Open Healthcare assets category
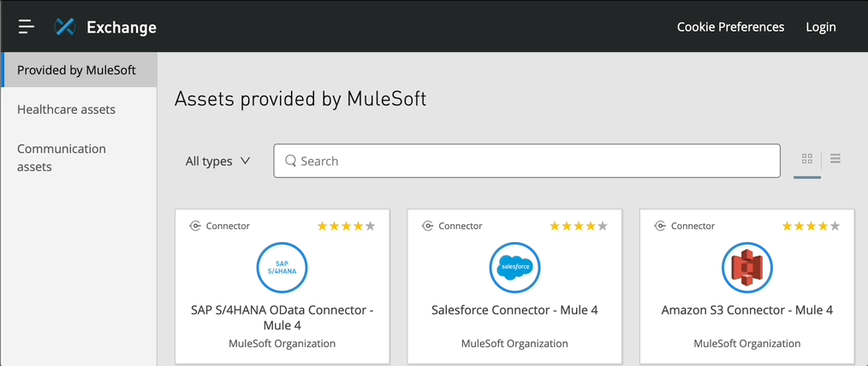The width and height of the screenshot is (868, 366). pyautogui.click(x=67, y=109)
